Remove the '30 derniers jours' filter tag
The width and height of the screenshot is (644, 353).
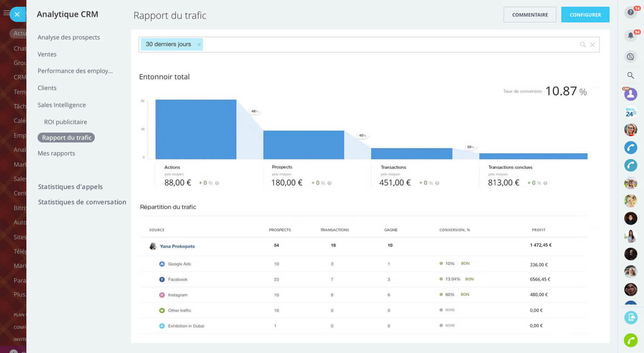[x=199, y=45]
